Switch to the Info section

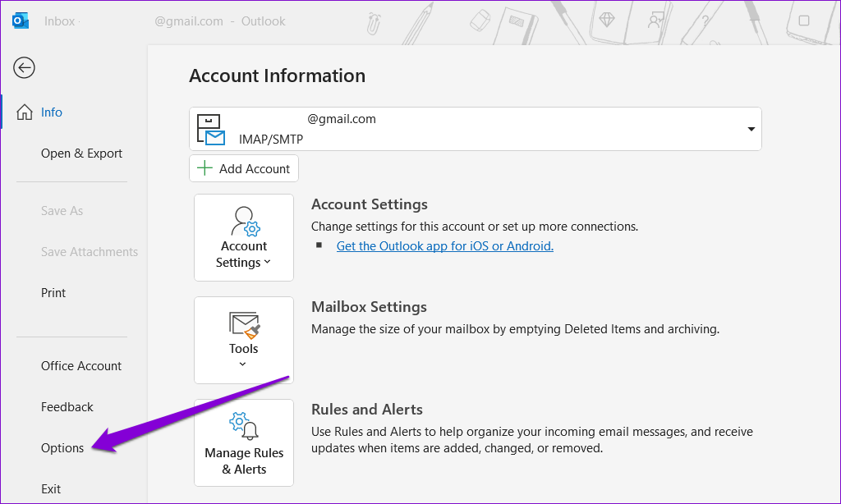pos(51,112)
